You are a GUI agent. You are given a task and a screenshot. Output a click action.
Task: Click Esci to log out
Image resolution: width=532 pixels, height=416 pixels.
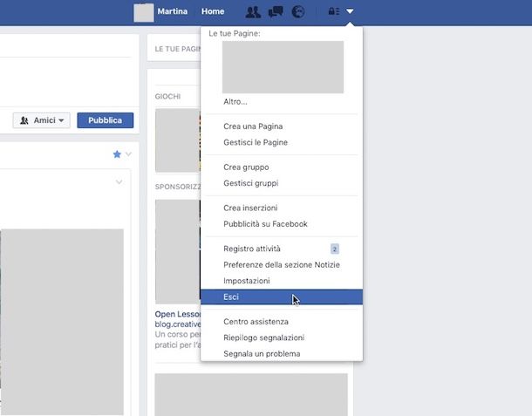pyautogui.click(x=282, y=297)
